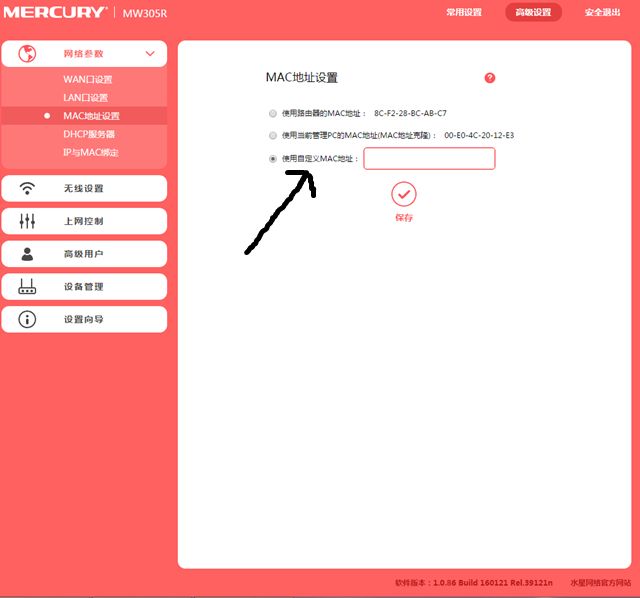The image size is (640, 598).
Task: Select the router's own MAC address radio
Action: click(273, 113)
